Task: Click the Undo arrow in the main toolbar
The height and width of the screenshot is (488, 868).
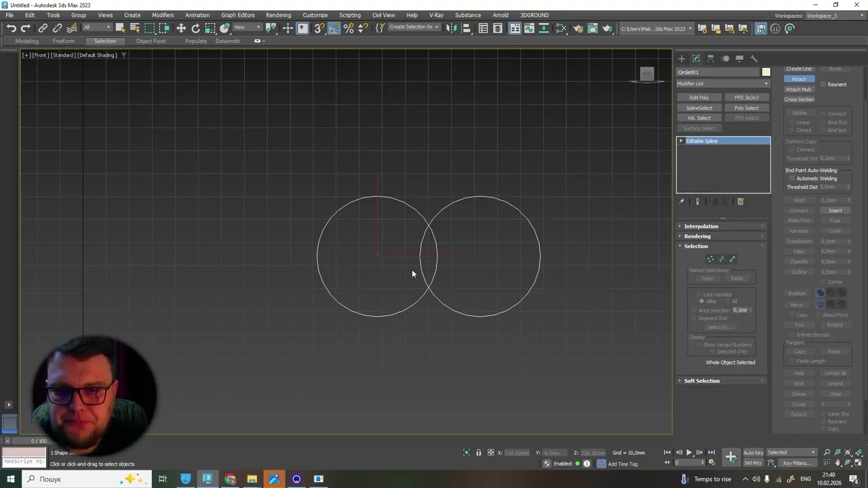Action: (12, 28)
